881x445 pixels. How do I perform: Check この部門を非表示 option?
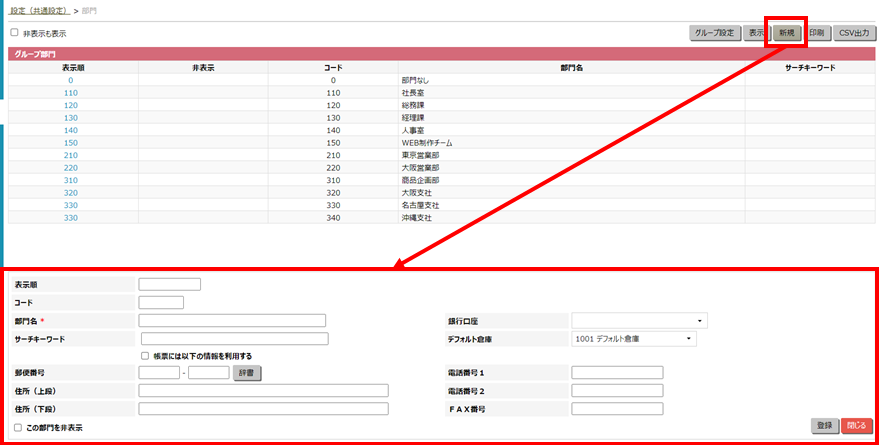click(x=16, y=427)
